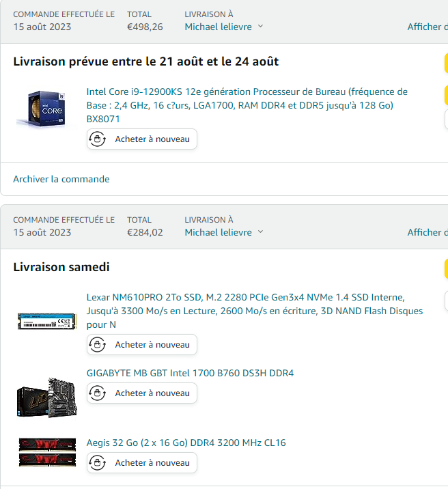
Task: Click the Intel Core processor thumbnail
Action: pos(46,109)
